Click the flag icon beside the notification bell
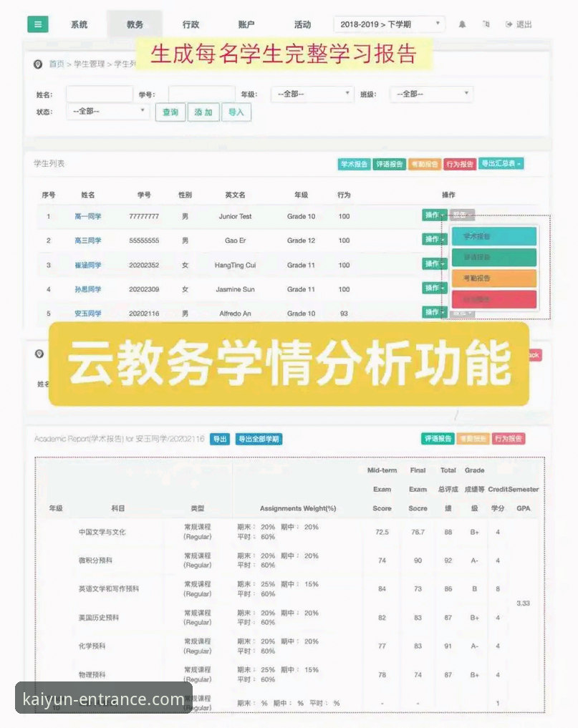578x728 pixels. [x=487, y=23]
